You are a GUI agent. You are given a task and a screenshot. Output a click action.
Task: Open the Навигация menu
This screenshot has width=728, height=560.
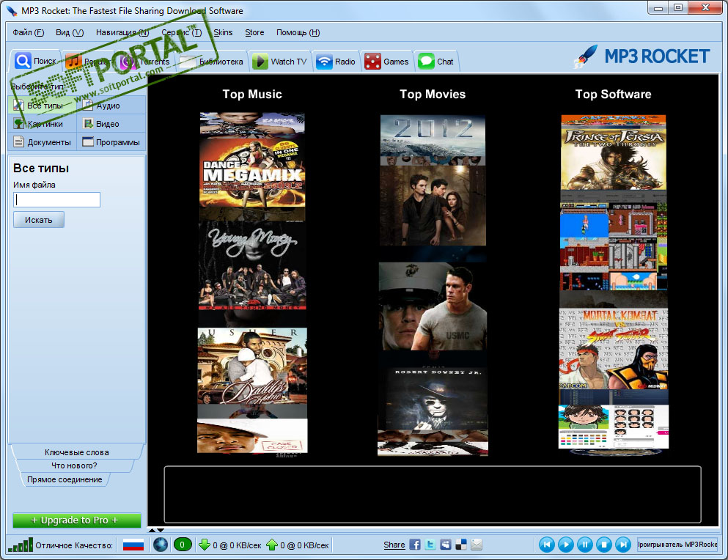(x=122, y=32)
